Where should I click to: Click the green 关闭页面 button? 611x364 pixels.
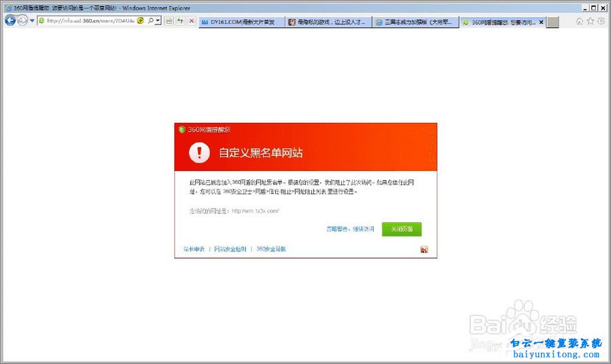click(401, 230)
